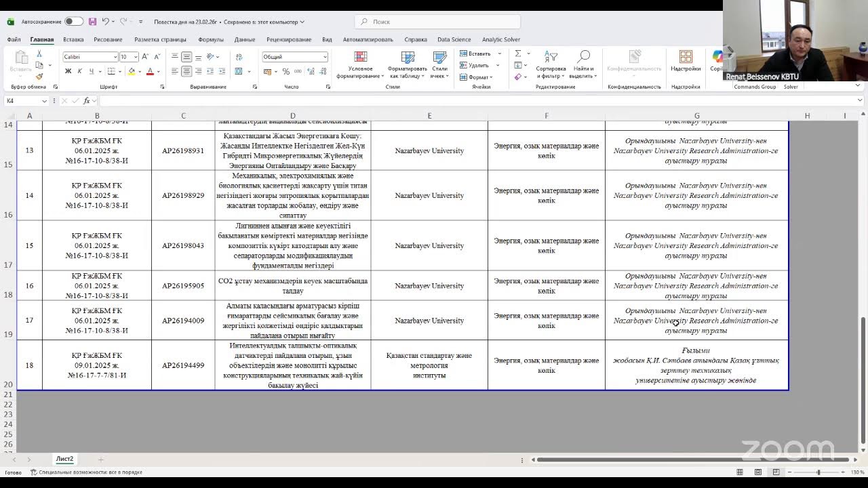Click the decrease decimal icon
868x488 pixels.
[x=323, y=71]
